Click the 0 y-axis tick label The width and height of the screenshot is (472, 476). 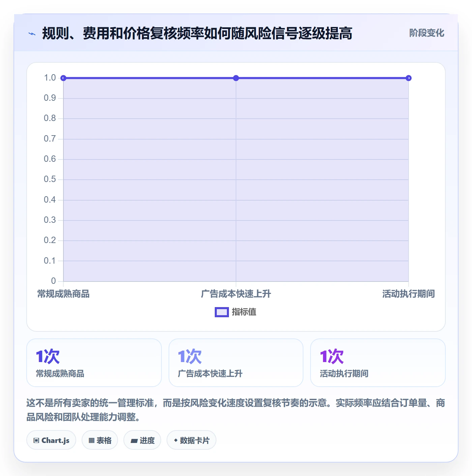click(54, 281)
